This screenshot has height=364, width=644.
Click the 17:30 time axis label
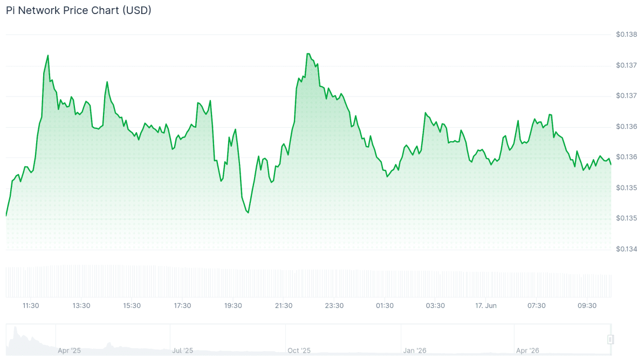click(182, 306)
